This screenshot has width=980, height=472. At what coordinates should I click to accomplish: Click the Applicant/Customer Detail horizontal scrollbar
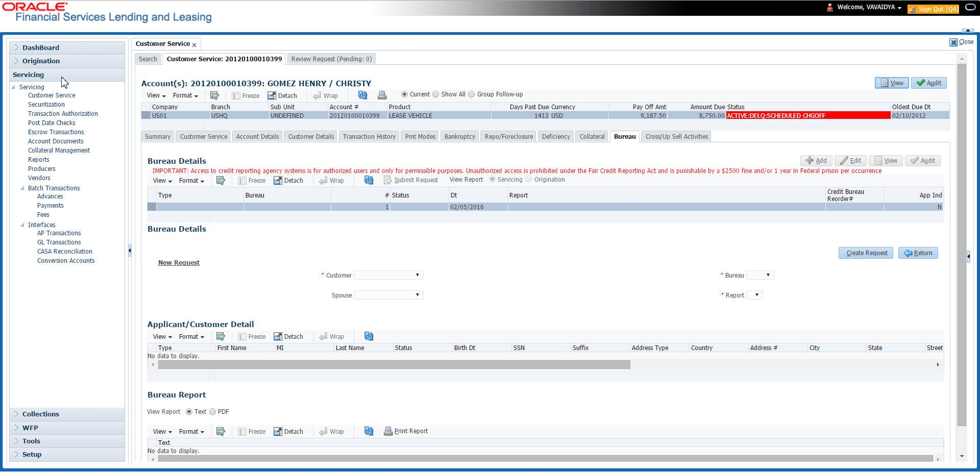(394, 365)
